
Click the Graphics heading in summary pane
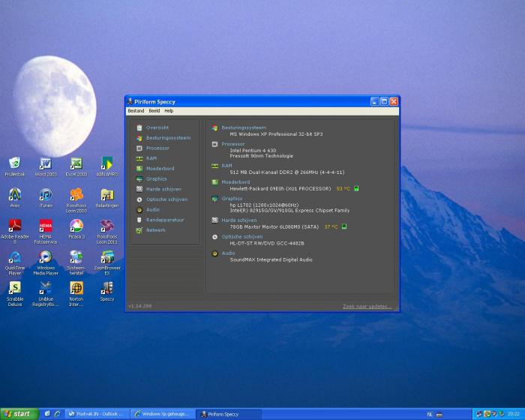click(232, 199)
